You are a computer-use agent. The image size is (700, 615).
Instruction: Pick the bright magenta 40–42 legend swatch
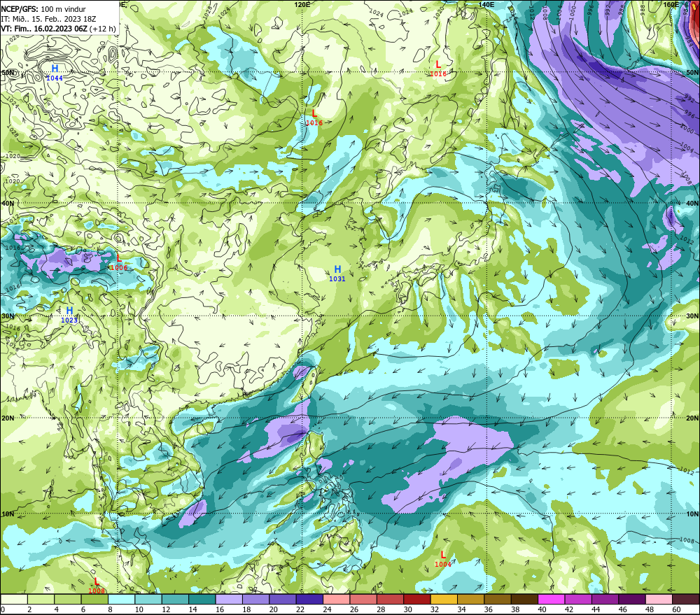tap(552, 599)
